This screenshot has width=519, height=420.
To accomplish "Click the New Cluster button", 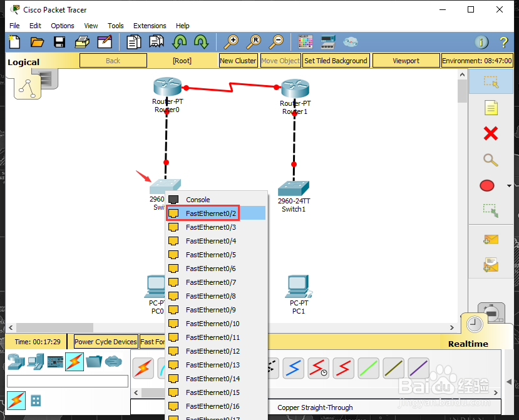I will [238, 61].
